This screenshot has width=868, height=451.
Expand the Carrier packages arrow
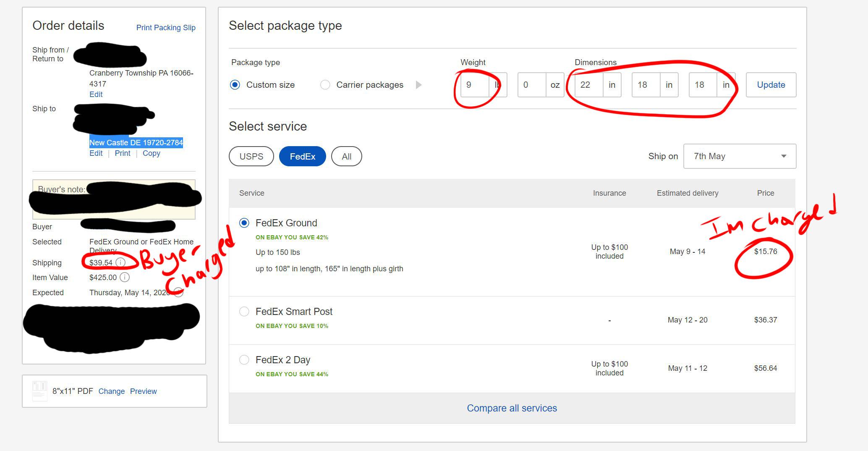(x=418, y=84)
